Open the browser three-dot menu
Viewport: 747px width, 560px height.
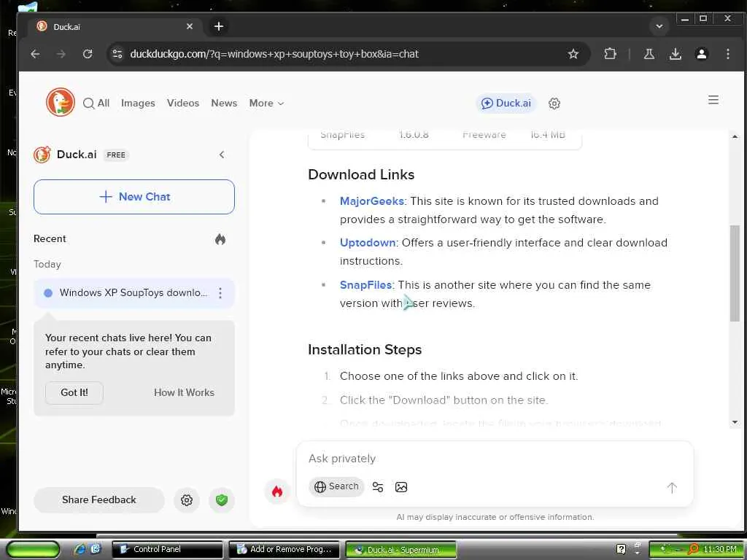[727, 54]
